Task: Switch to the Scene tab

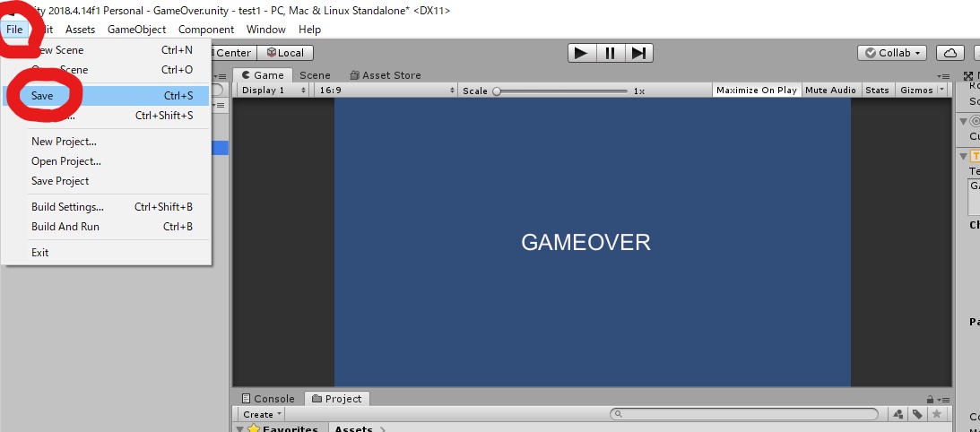Action: [315, 75]
